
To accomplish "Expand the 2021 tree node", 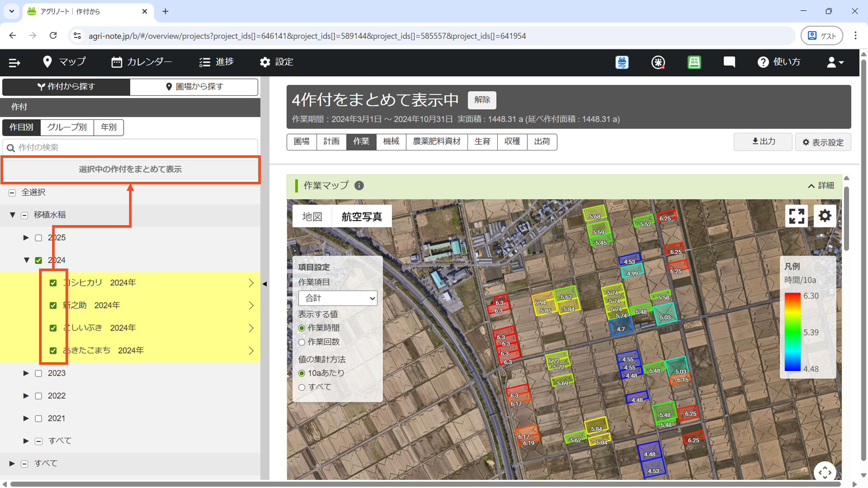I will (26, 418).
